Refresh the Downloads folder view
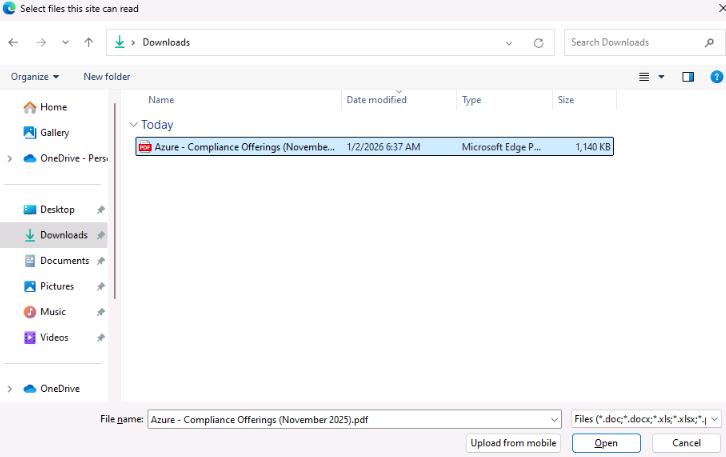 [538, 43]
